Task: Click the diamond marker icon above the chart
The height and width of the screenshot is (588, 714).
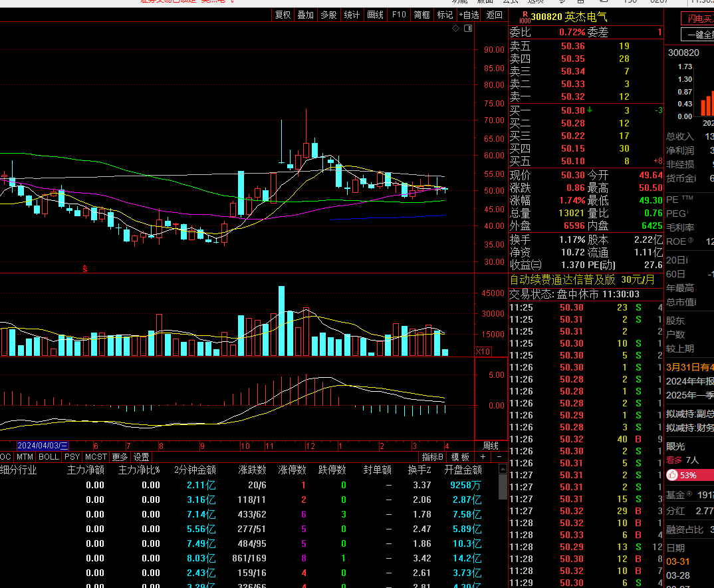Action: click(x=456, y=28)
